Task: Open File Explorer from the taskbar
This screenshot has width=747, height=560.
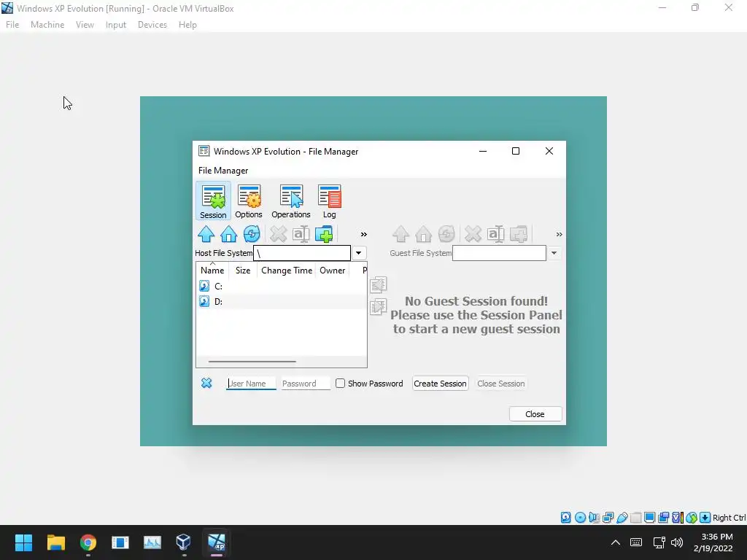Action: click(55, 542)
